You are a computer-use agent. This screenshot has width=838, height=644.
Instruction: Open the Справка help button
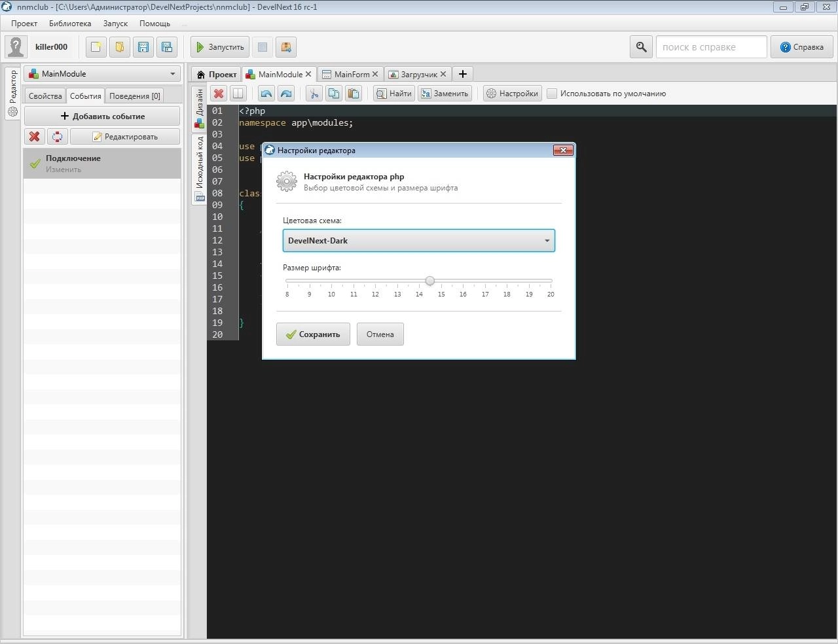pos(802,47)
